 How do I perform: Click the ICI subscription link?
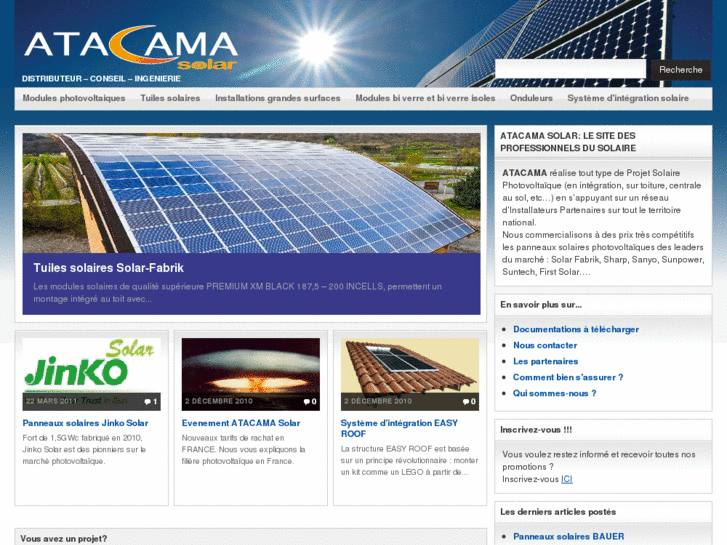[567, 479]
